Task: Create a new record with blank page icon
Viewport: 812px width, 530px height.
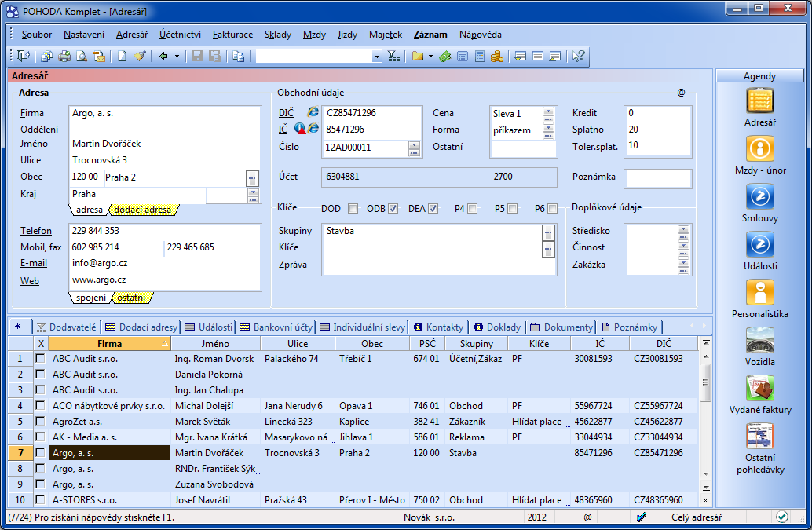Action: point(123,56)
